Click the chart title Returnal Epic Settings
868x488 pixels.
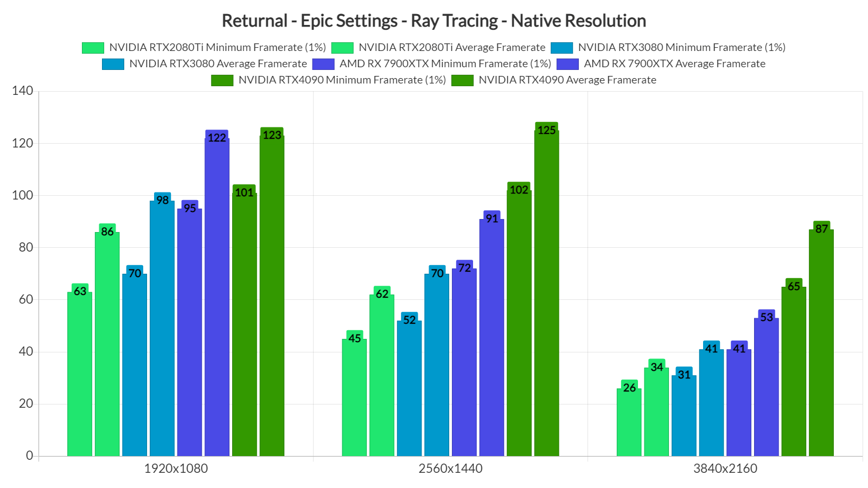point(434,21)
